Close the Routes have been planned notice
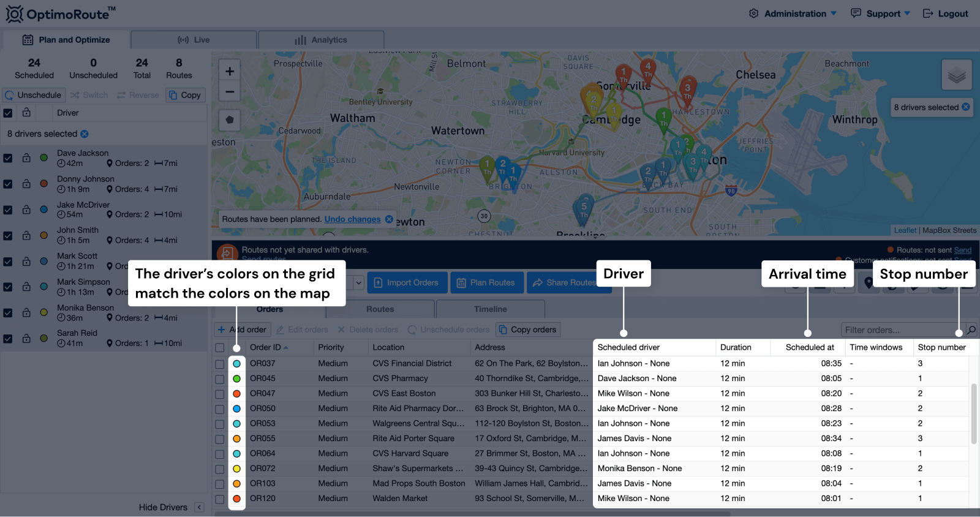980x517 pixels. point(389,219)
